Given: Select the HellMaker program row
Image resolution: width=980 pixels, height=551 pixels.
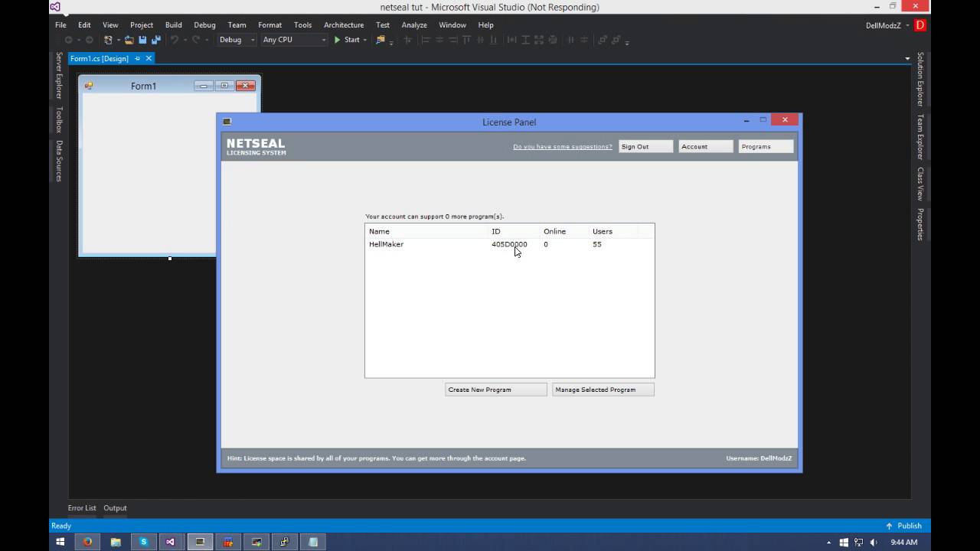Looking at the screenshot, I should click(509, 244).
